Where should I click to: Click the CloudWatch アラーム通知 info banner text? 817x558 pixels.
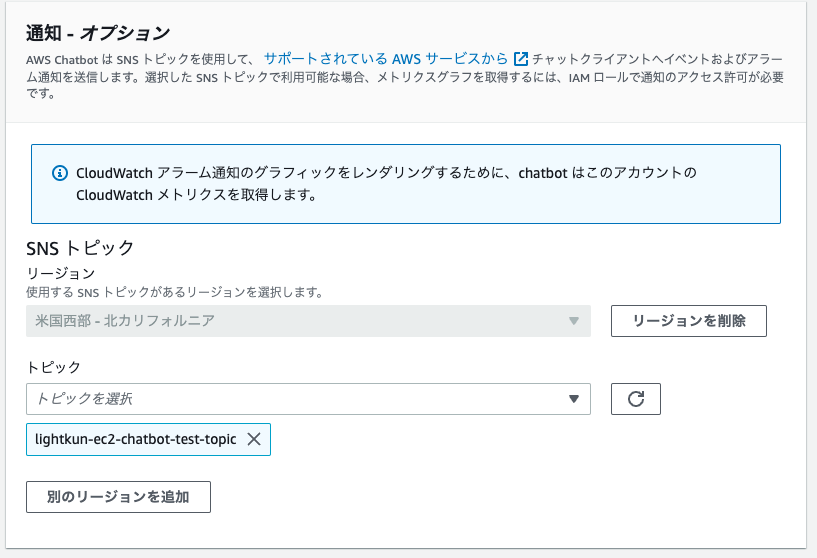[x=386, y=184]
